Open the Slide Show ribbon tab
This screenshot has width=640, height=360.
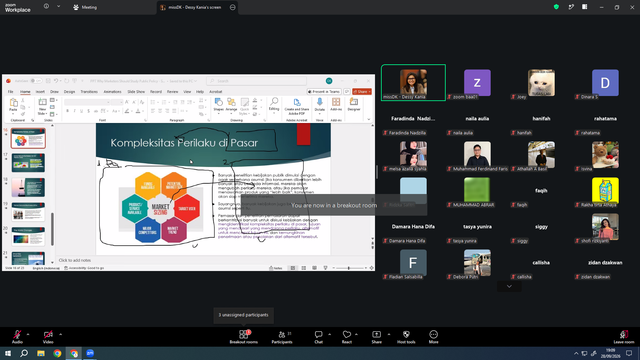click(x=136, y=92)
